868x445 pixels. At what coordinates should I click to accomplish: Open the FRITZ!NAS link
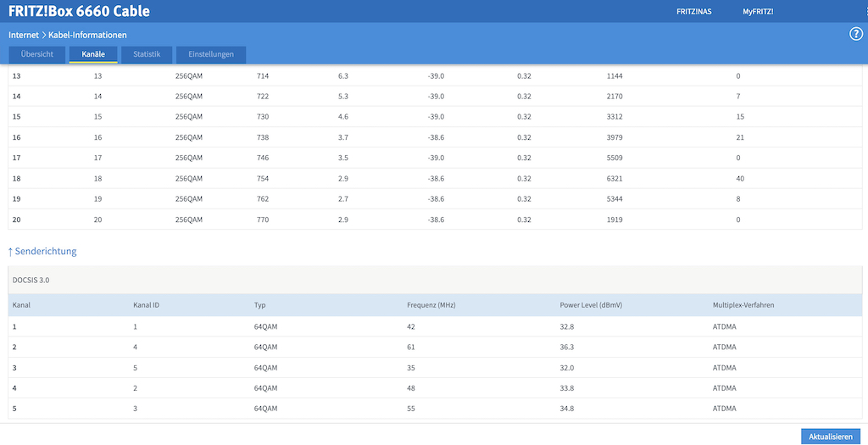pos(693,12)
